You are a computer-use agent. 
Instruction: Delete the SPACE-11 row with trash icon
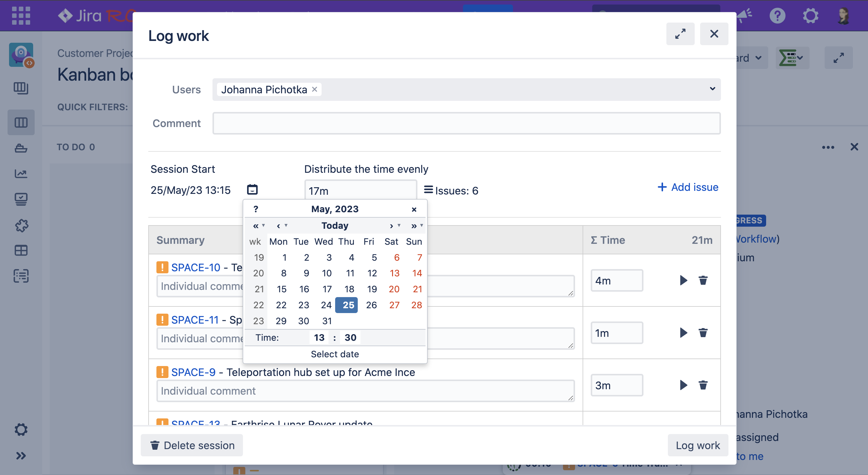click(703, 333)
